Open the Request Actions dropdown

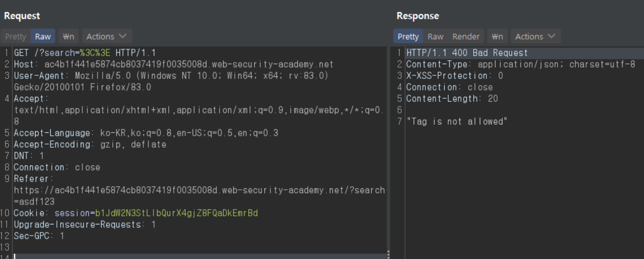pyautogui.click(x=106, y=37)
